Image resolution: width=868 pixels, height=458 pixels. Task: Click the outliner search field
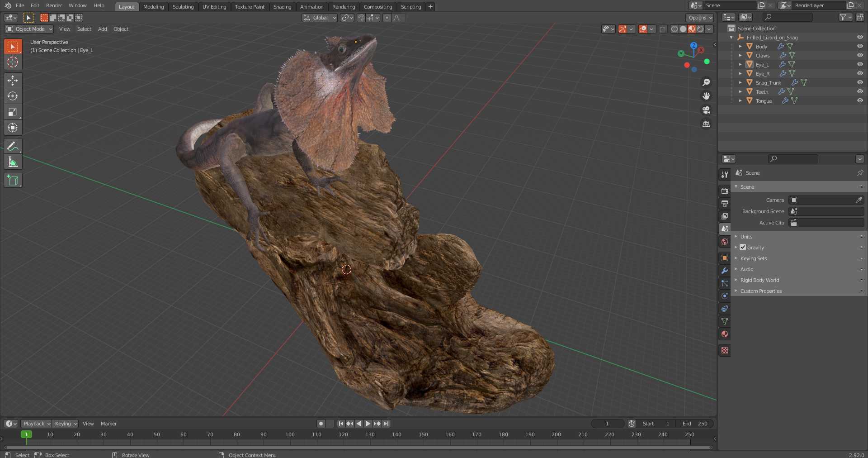tap(787, 17)
